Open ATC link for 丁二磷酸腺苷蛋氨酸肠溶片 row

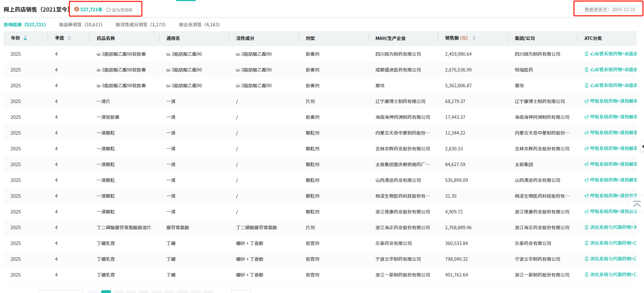[613, 227]
